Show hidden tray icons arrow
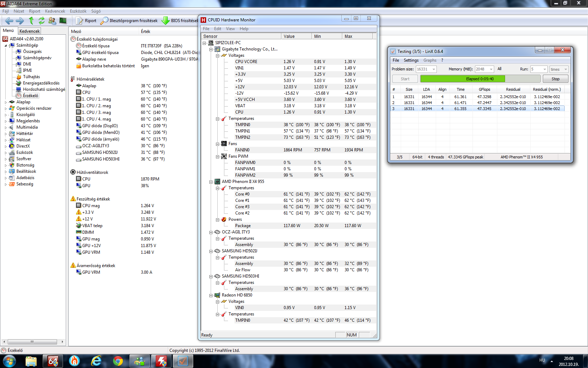This screenshot has height=368, width=588. 552,361
